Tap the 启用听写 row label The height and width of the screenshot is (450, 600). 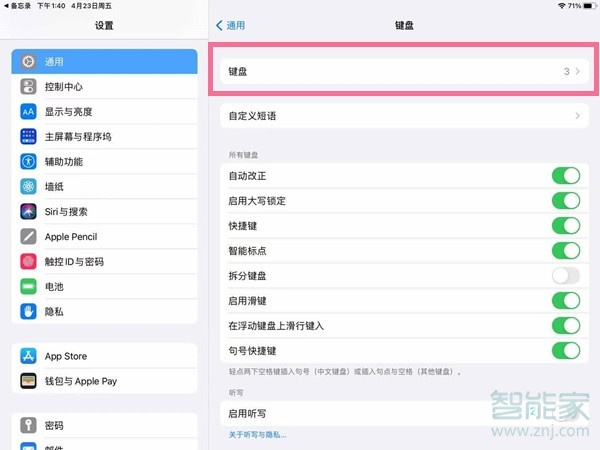(247, 414)
